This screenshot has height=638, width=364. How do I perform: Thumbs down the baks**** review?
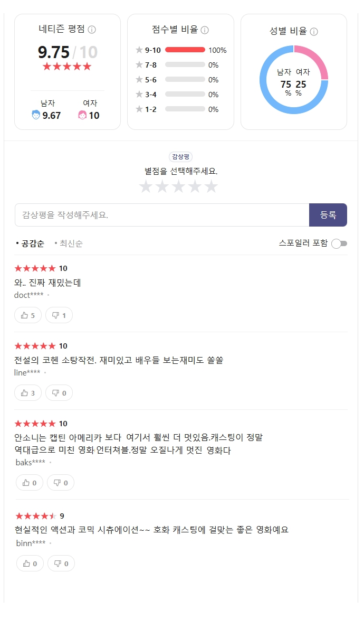coord(61,483)
